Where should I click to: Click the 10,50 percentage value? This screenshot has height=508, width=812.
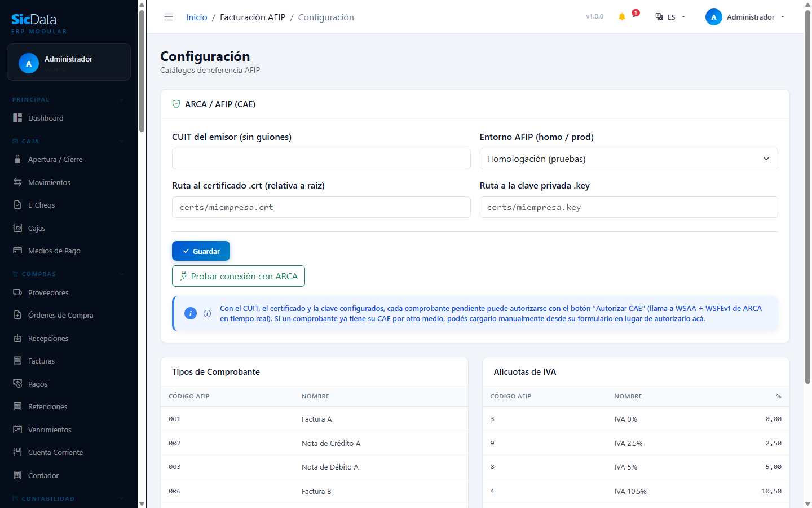[771, 491]
